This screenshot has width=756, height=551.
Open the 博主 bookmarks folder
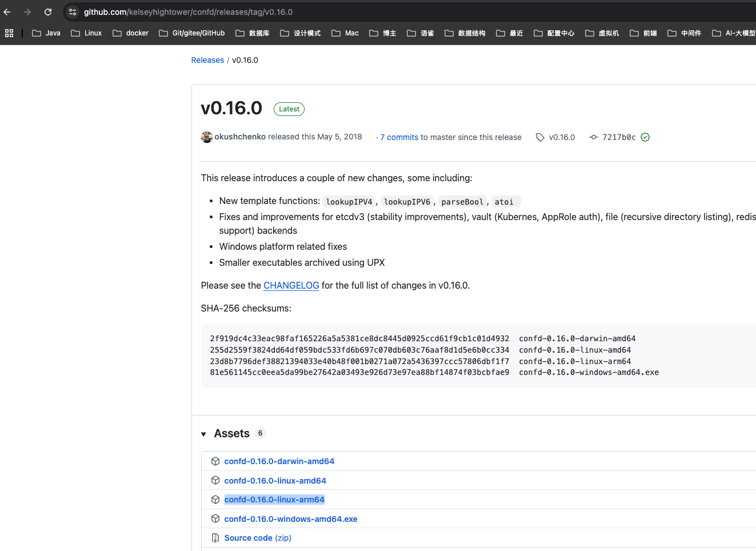(383, 33)
